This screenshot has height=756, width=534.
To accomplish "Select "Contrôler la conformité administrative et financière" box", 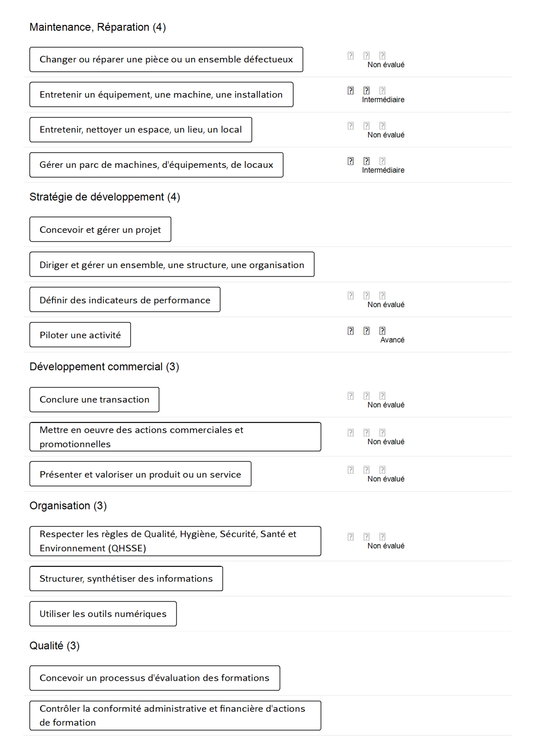I will tap(175, 715).
